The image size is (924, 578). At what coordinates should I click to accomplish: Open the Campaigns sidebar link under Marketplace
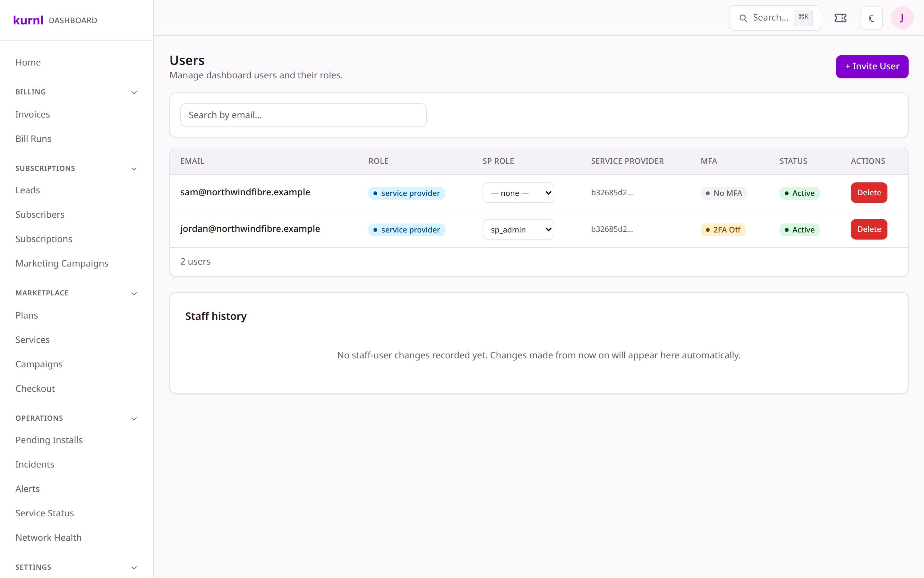point(39,364)
